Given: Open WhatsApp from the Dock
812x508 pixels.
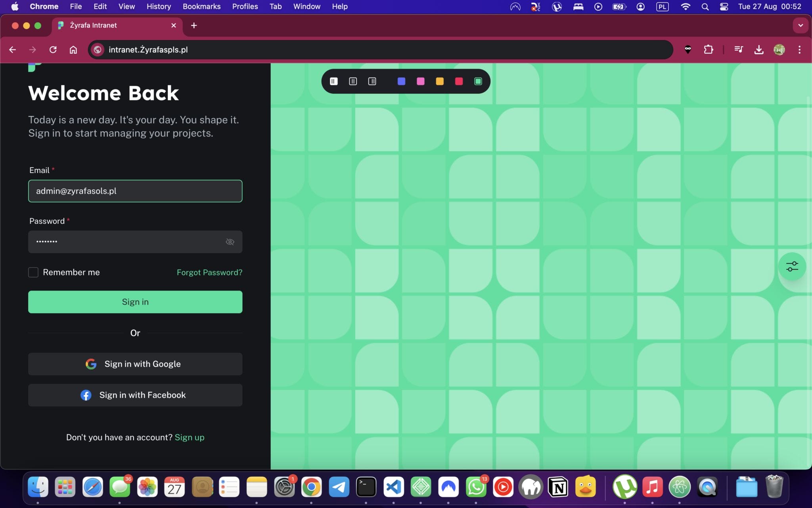Looking at the screenshot, I should click(x=476, y=487).
